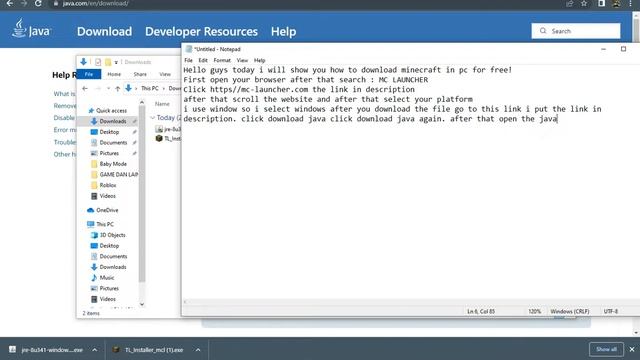Select Pictures under Quick access
This screenshot has width=640, height=360.
(x=109, y=153)
